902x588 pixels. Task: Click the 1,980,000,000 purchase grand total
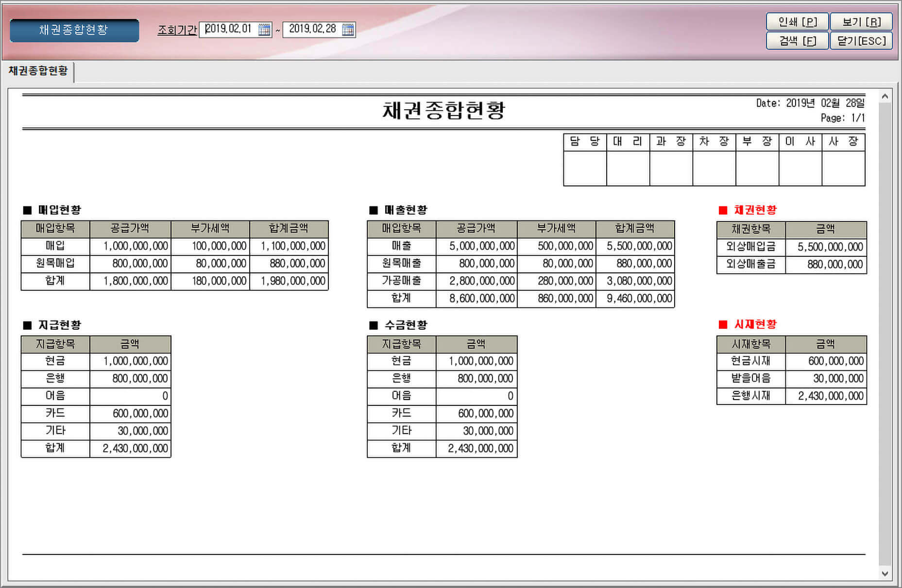(293, 281)
